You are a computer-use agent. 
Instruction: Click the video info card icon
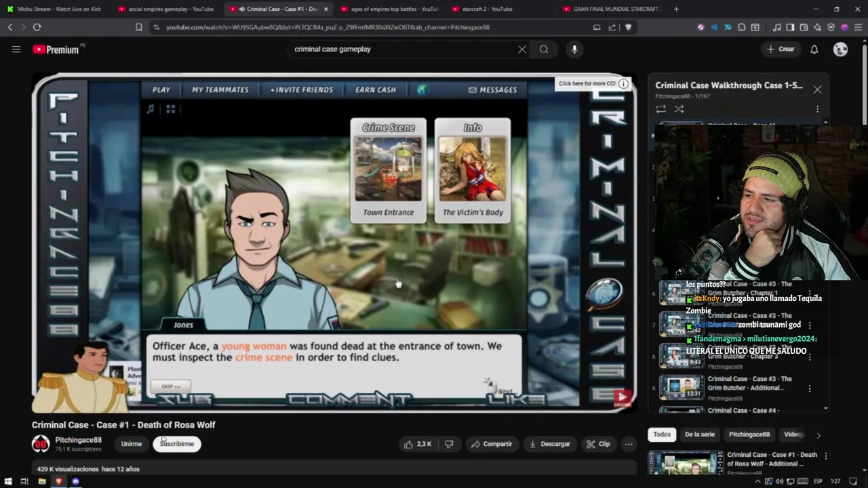(623, 83)
